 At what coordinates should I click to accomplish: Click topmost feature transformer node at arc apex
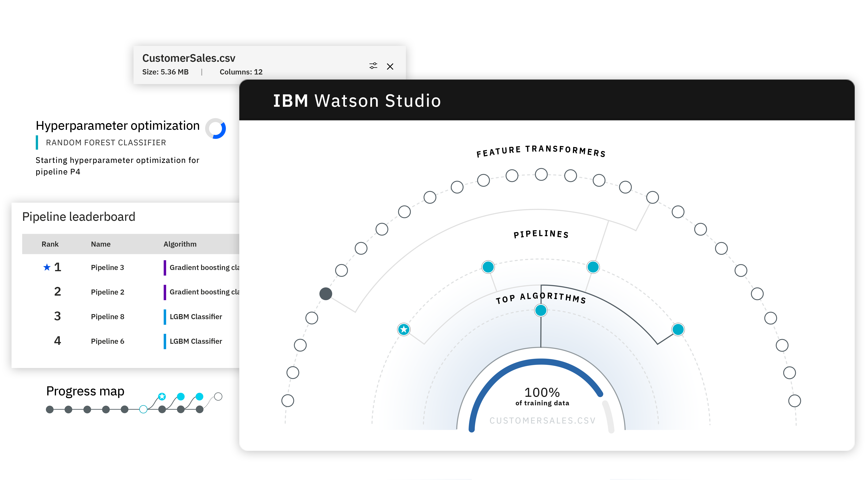tap(541, 174)
